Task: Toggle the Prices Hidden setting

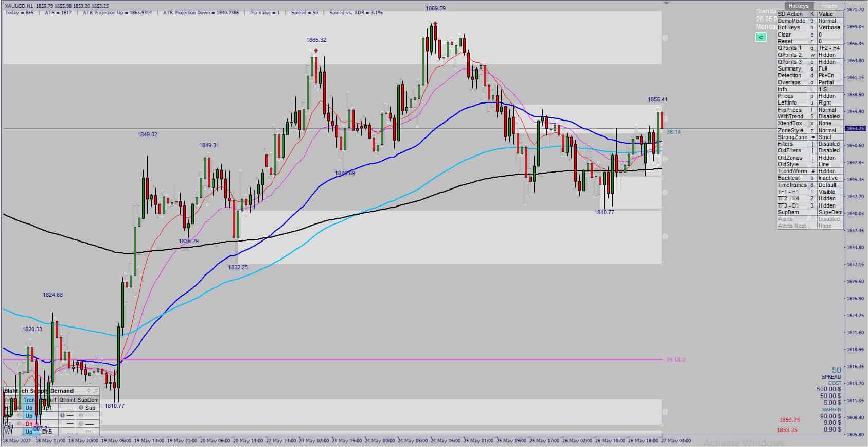Action: 830,96
